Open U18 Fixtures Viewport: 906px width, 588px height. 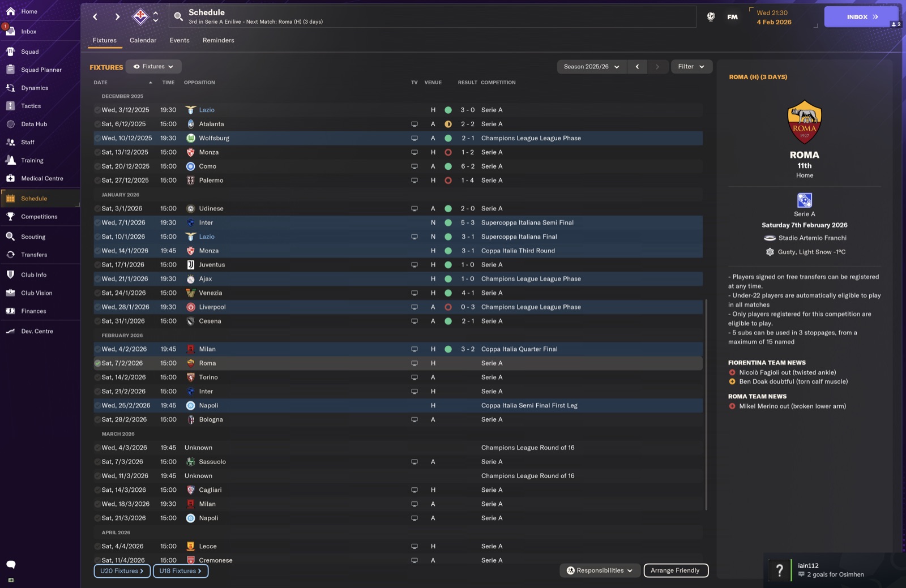click(x=181, y=571)
